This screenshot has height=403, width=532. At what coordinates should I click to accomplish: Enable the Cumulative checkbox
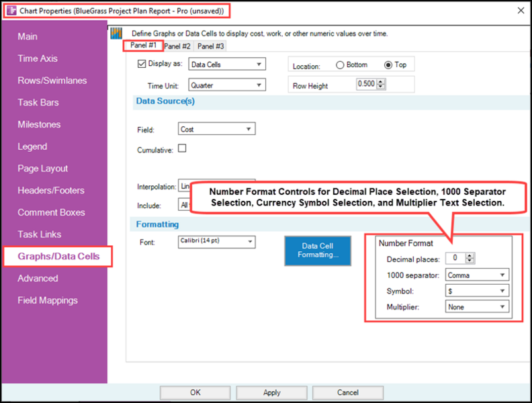[x=182, y=148]
